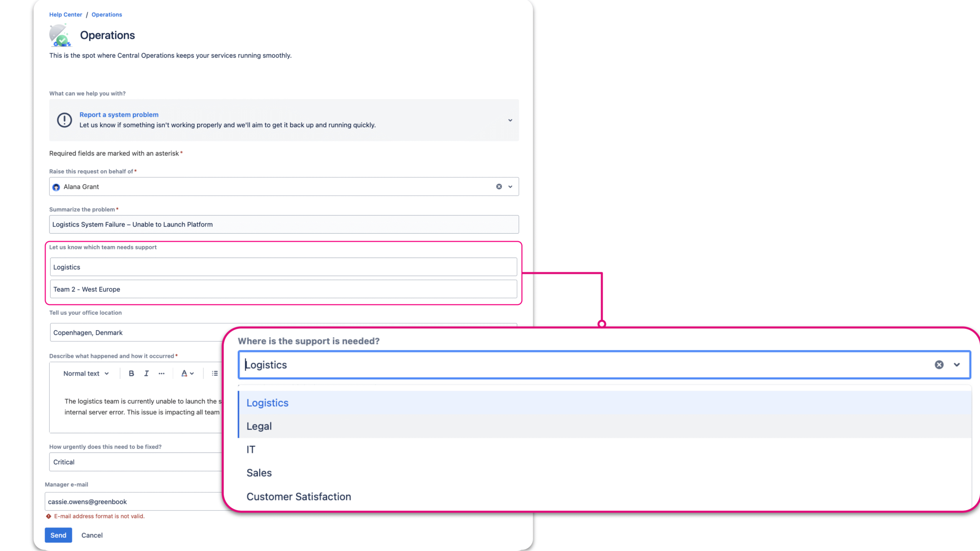Click the Operations portal logo icon
Viewport: 980px width, 551px height.
coord(60,35)
